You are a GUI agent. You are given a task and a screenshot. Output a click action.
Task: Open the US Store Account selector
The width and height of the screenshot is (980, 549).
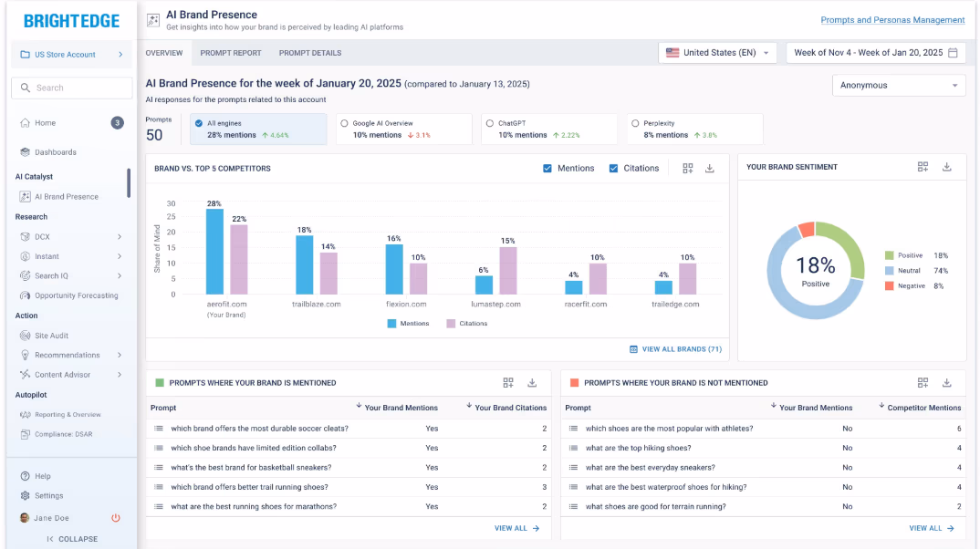pyautogui.click(x=72, y=55)
